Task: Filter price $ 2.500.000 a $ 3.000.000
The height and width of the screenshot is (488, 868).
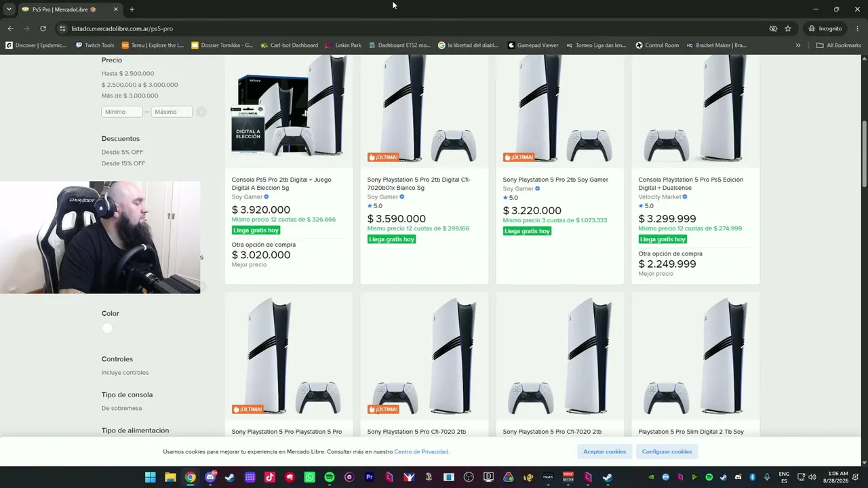Action: [x=140, y=85]
